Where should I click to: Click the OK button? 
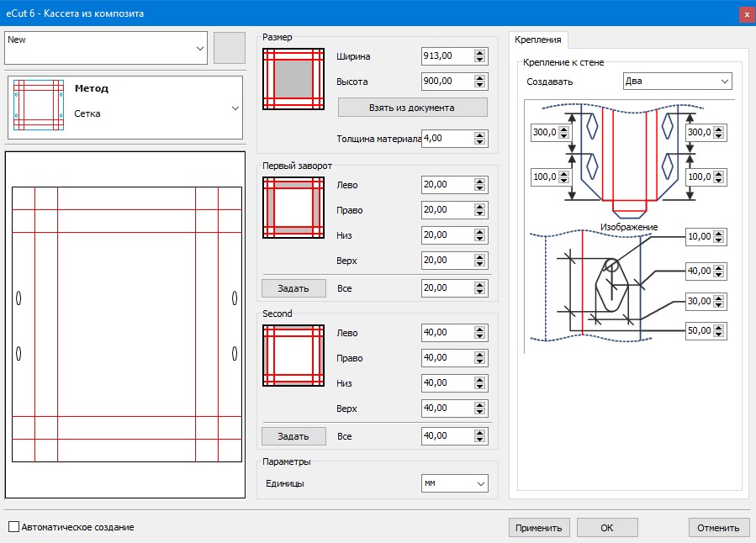point(607,528)
